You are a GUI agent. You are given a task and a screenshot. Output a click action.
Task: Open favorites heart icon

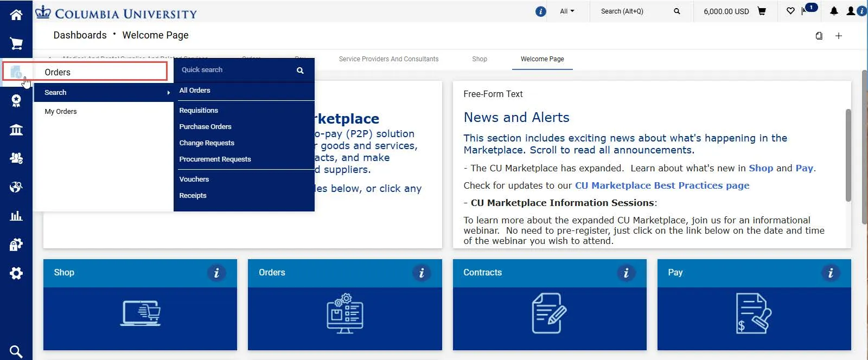(x=790, y=11)
